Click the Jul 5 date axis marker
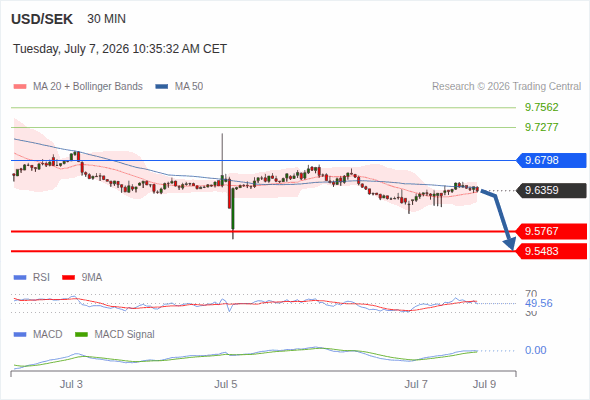Image resolution: width=590 pixels, height=400 pixels. pos(226,384)
